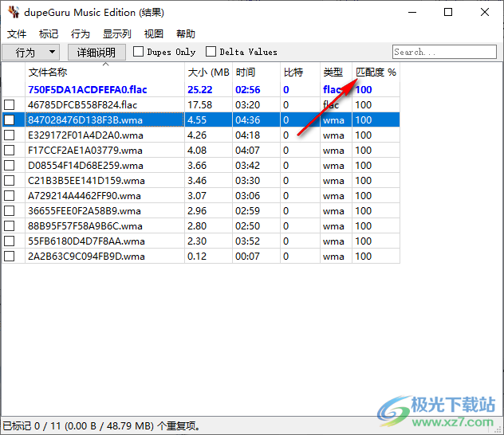Click the 详细说明 button
Screen dimensions: 504x435
click(96, 52)
